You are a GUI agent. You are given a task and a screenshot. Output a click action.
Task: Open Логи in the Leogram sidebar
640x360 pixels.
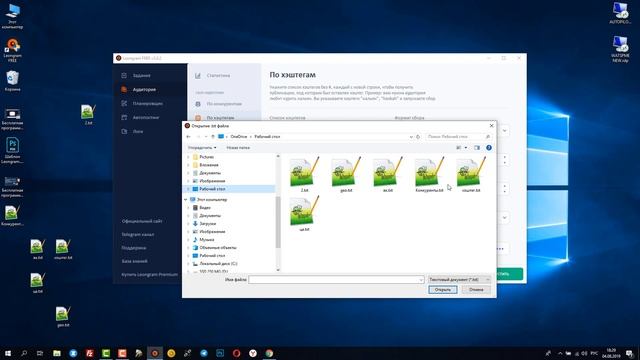(138, 131)
